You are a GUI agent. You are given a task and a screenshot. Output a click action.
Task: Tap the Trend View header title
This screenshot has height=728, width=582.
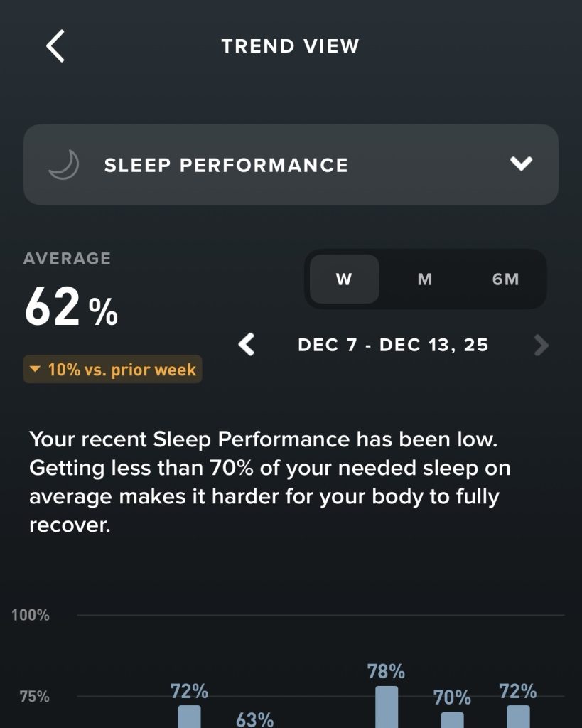(290, 46)
